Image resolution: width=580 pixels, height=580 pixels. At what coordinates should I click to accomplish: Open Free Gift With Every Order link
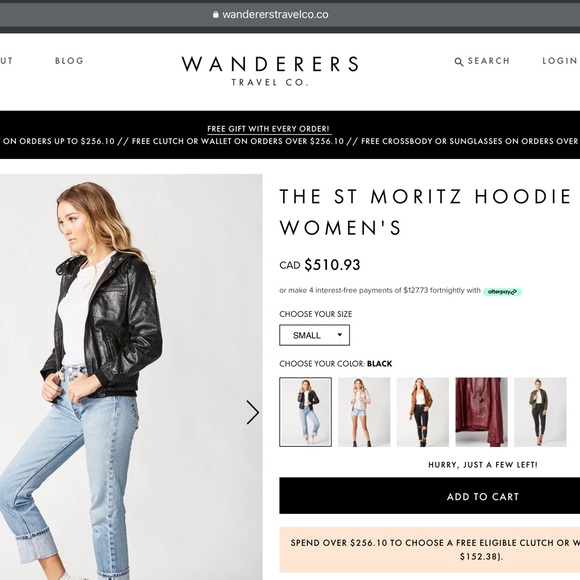268,129
